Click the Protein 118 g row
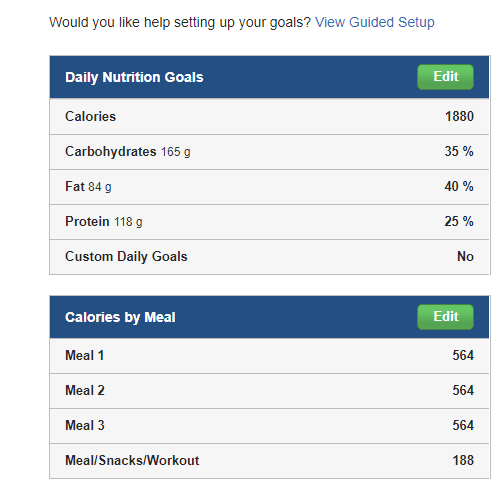Image resolution: width=501 pixels, height=484 pixels. pos(269,222)
